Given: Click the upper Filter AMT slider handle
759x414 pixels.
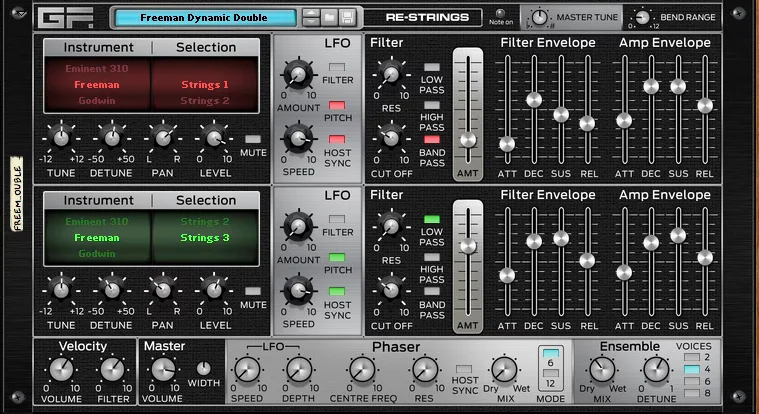Looking at the screenshot, I should coord(468,140).
